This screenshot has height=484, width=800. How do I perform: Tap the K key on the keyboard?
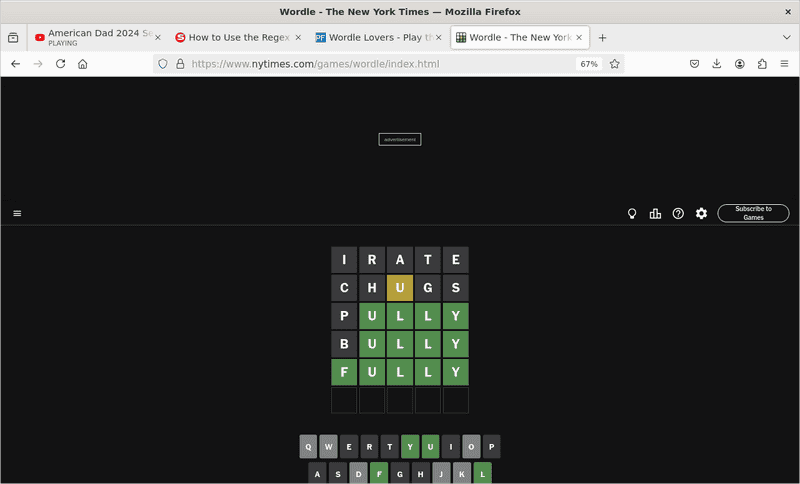462,473
